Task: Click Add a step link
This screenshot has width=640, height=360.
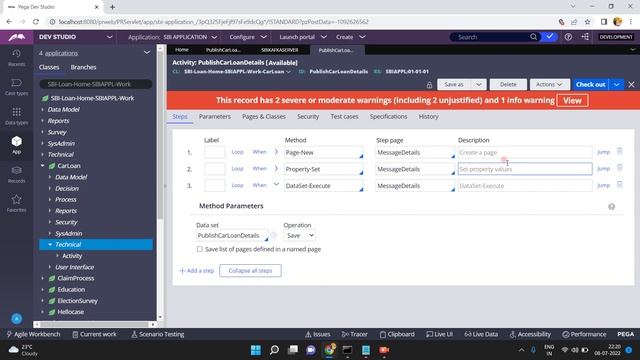Action: click(197, 271)
